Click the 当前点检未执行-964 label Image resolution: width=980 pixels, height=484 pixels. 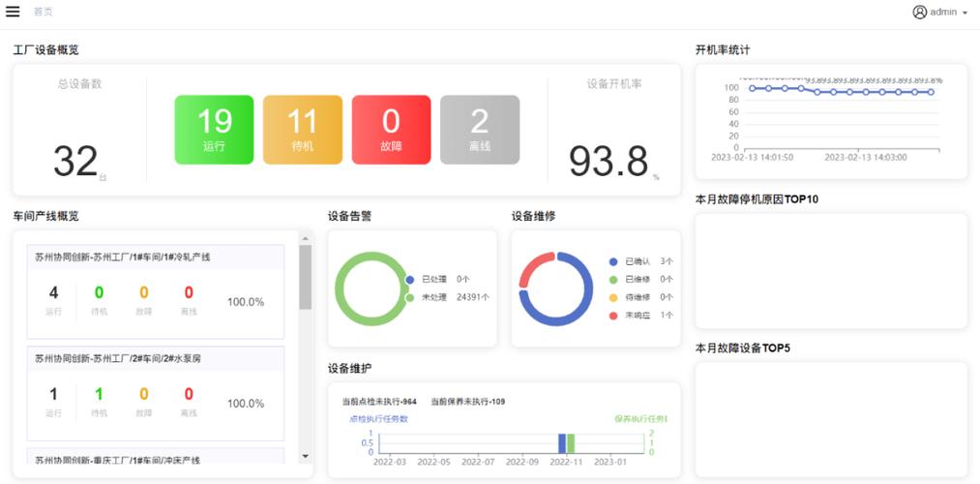(x=379, y=402)
